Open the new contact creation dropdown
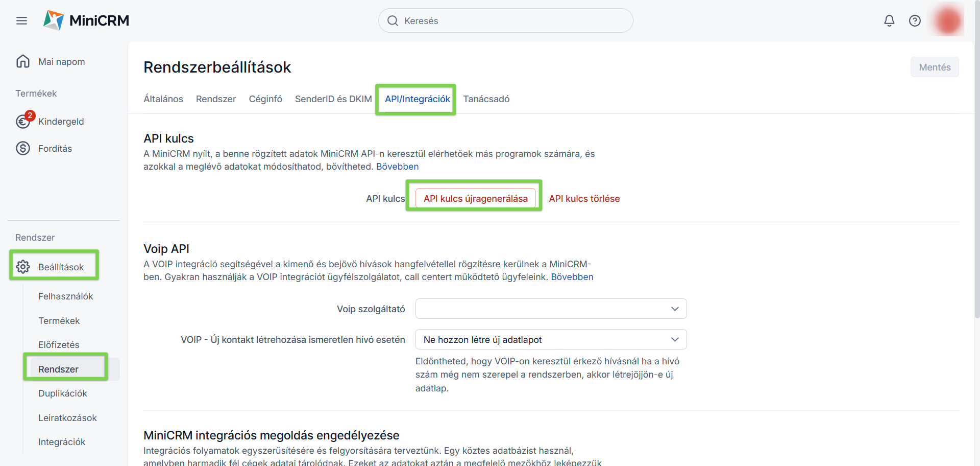 [x=551, y=339]
